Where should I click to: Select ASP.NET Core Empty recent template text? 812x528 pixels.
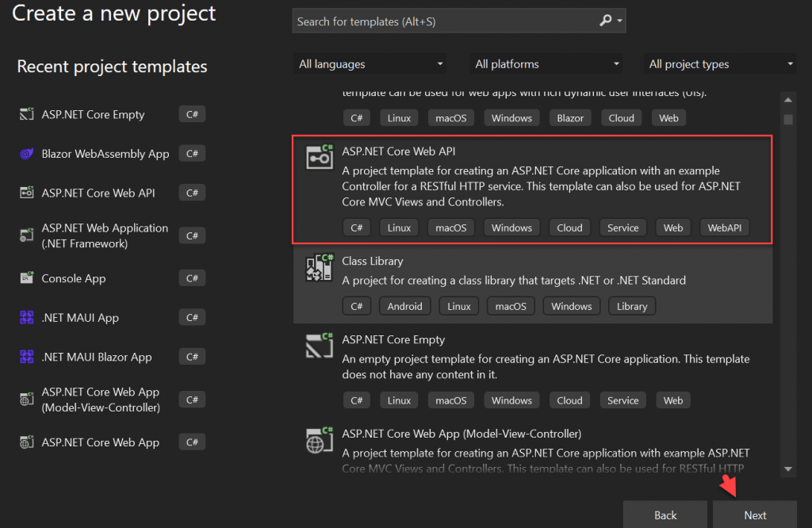pyautogui.click(x=93, y=114)
